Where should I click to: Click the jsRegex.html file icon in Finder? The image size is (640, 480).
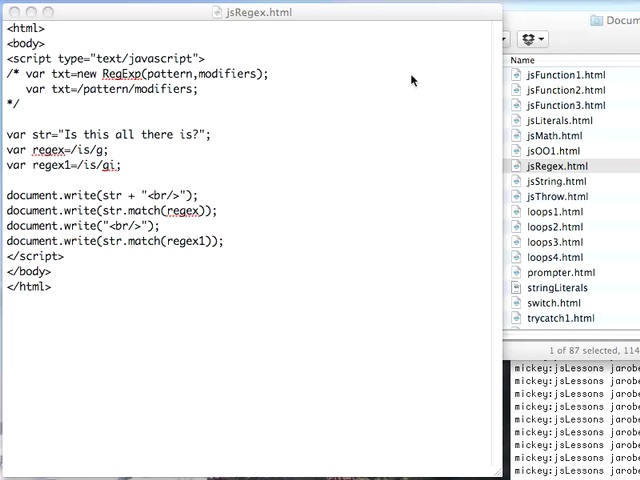click(516, 166)
